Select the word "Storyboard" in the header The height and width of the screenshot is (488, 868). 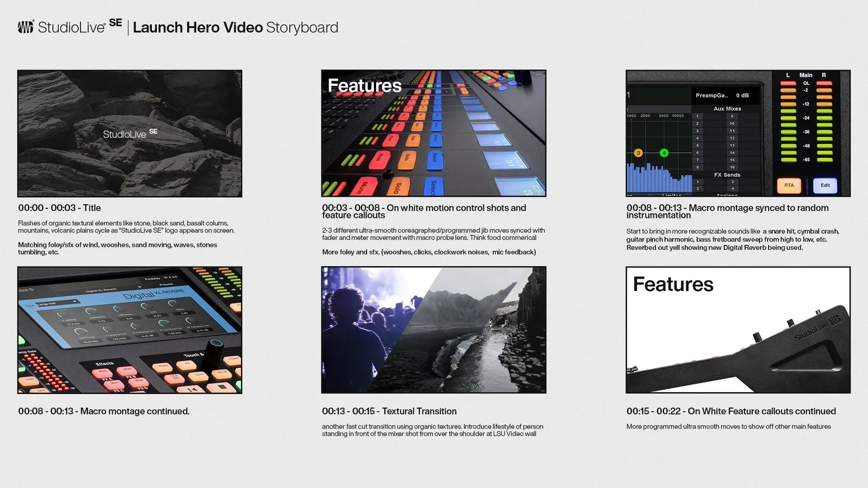tap(302, 27)
